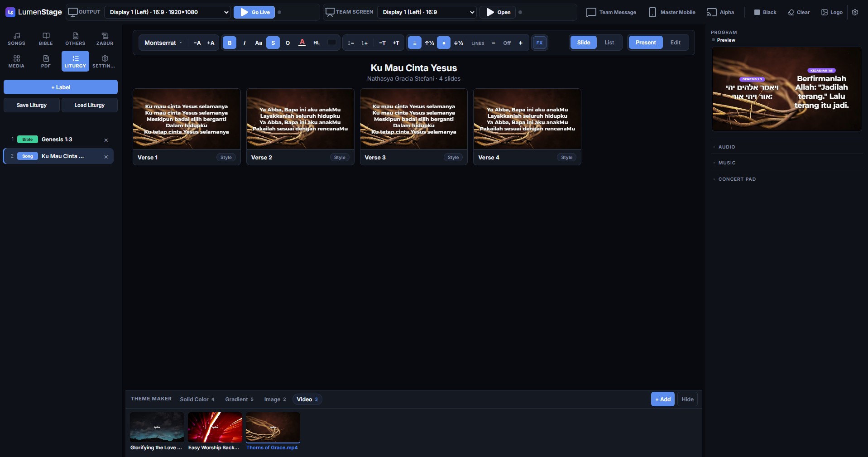Viewport: 868px width, 457px height.
Task: Switch to List view
Action: (609, 43)
